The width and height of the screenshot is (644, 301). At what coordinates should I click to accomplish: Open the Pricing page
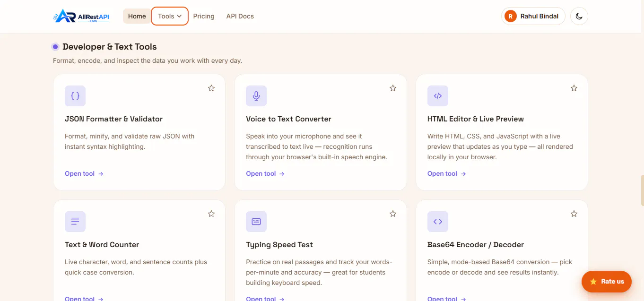coord(204,16)
